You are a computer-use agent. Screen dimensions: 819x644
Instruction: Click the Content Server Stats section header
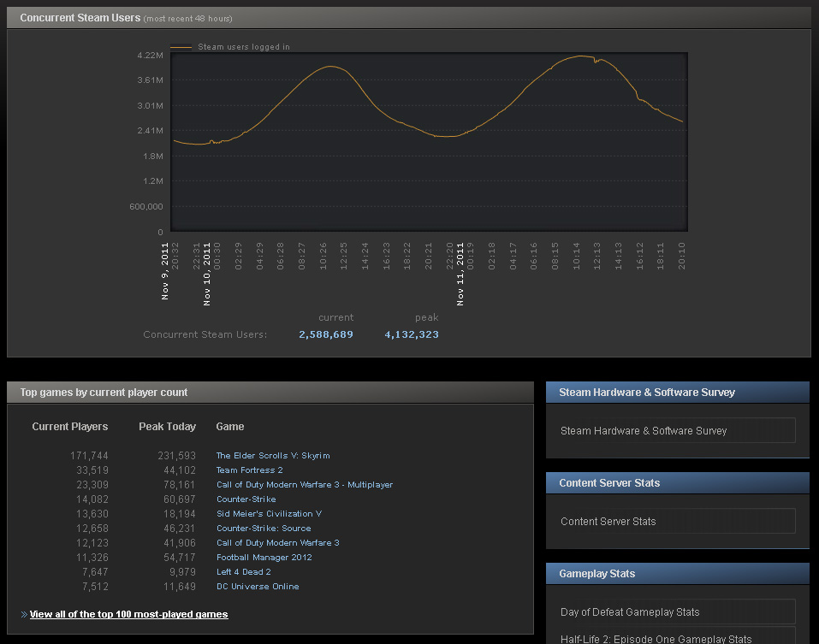[x=678, y=483]
